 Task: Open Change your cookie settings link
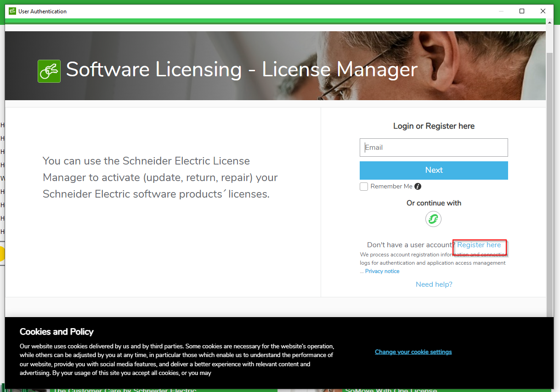click(413, 352)
